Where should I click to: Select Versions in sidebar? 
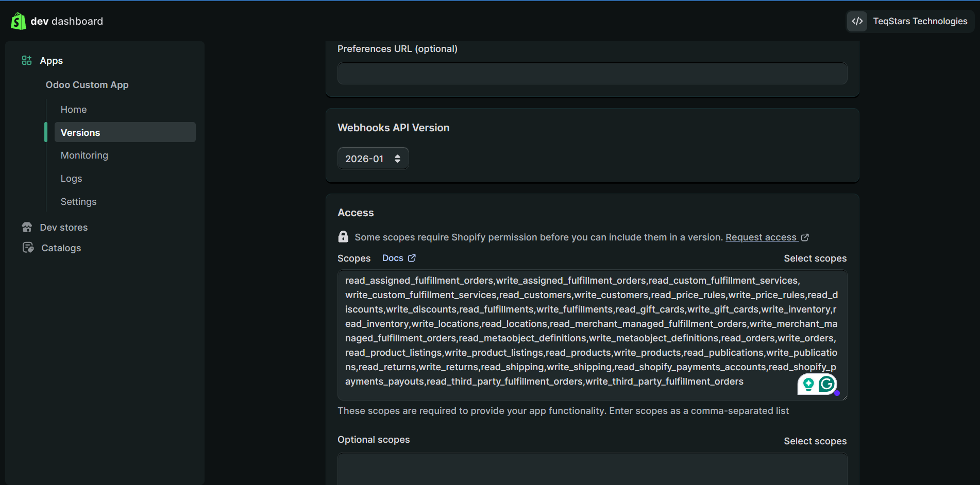coord(125,132)
